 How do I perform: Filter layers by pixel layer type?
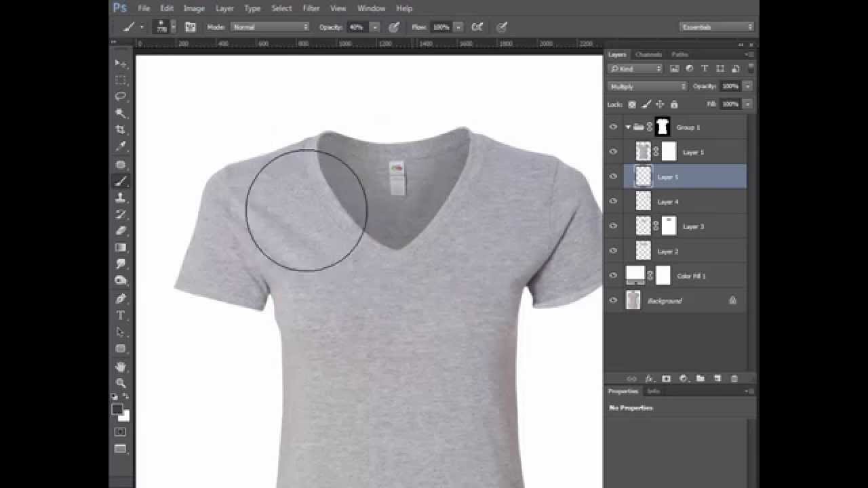click(x=675, y=68)
